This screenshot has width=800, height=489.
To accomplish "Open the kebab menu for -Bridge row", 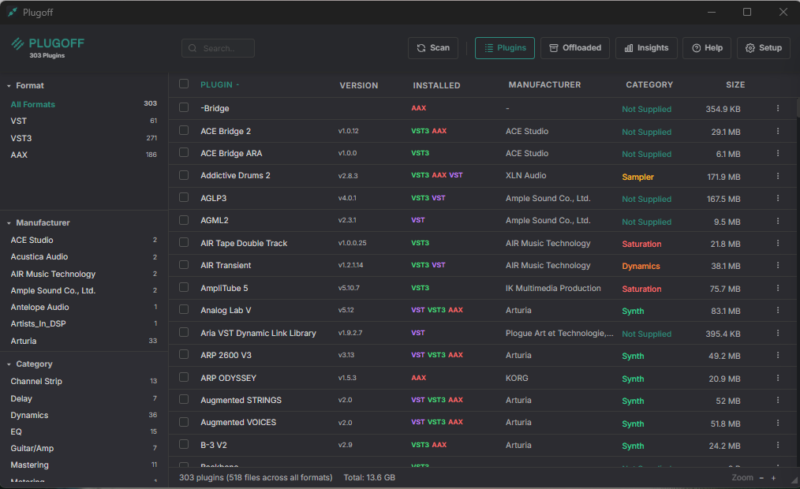I will pos(778,108).
